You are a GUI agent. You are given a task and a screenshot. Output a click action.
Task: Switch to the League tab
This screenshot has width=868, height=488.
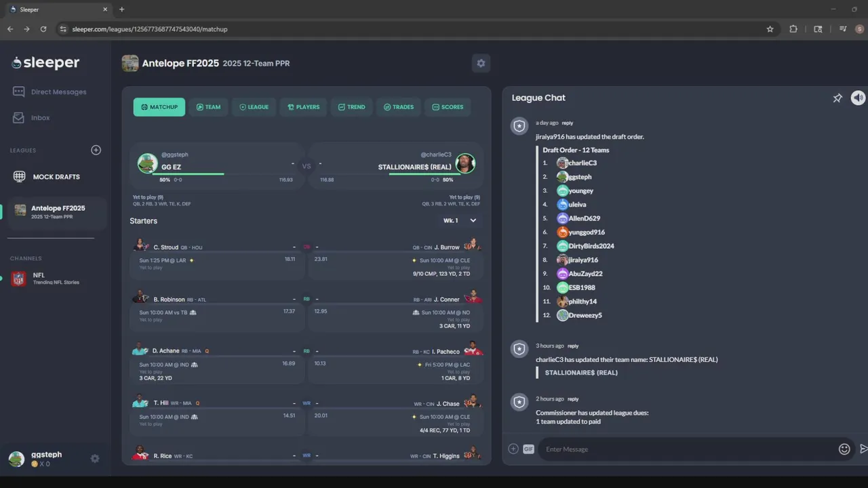(x=254, y=107)
